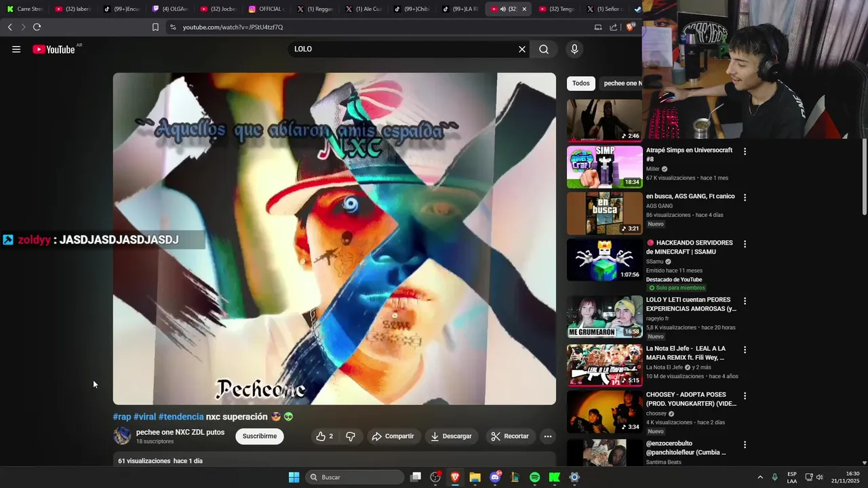Open options for en busca, AGS GANG

[745, 198]
